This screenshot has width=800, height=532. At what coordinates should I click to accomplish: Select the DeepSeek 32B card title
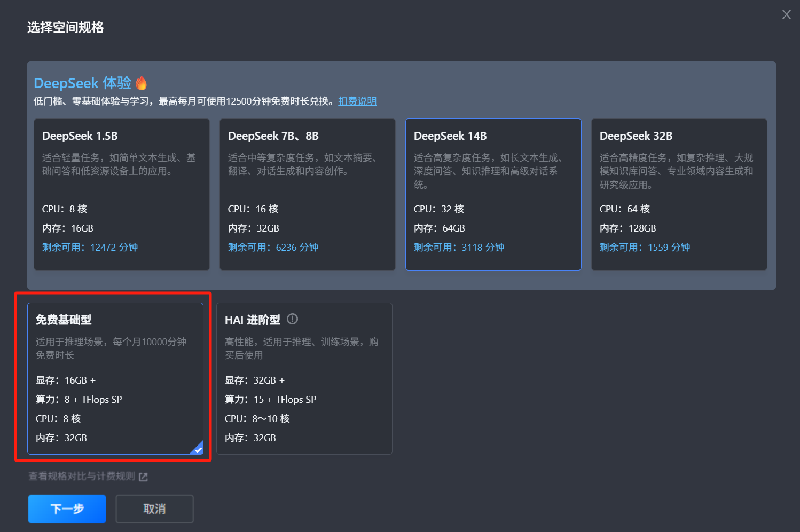pyautogui.click(x=636, y=136)
